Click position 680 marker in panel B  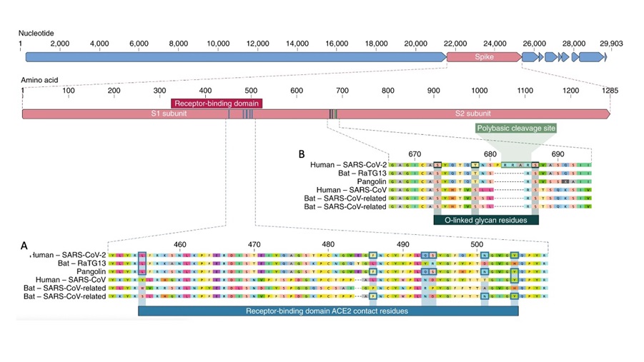pyautogui.click(x=490, y=154)
